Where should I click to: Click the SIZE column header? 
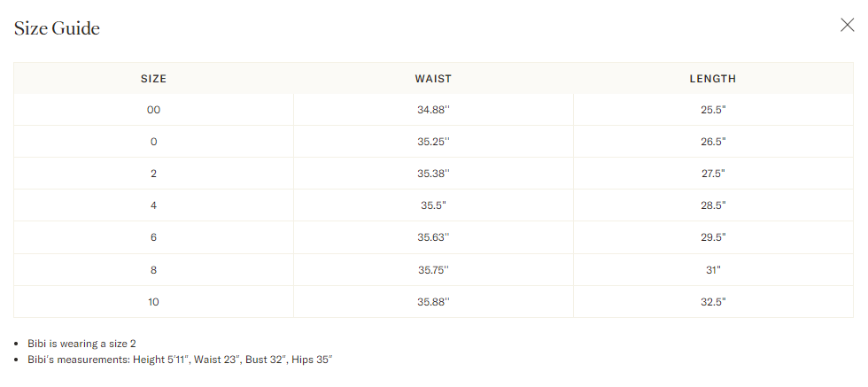click(x=153, y=79)
